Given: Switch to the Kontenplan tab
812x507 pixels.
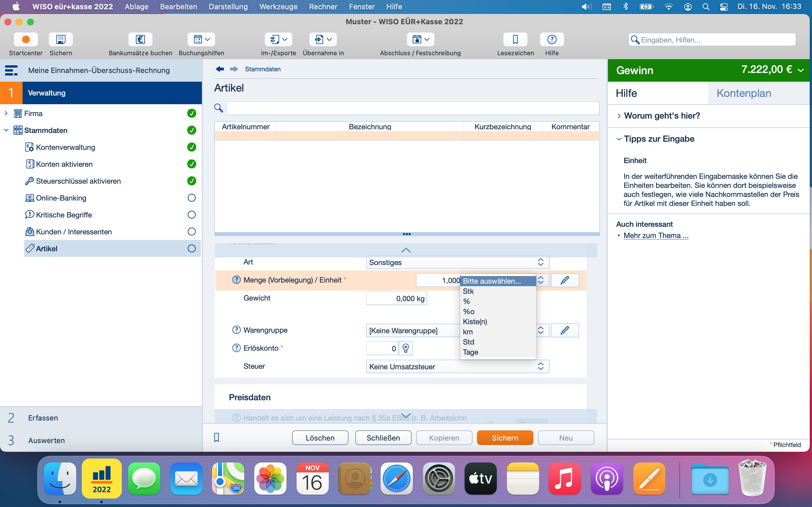Looking at the screenshot, I should click(x=743, y=93).
